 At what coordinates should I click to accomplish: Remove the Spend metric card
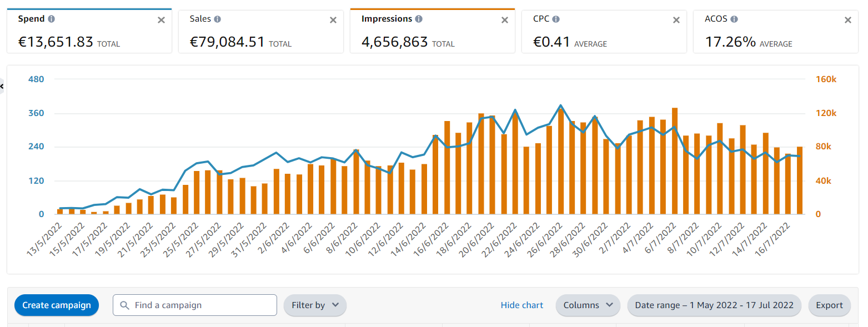(x=161, y=20)
